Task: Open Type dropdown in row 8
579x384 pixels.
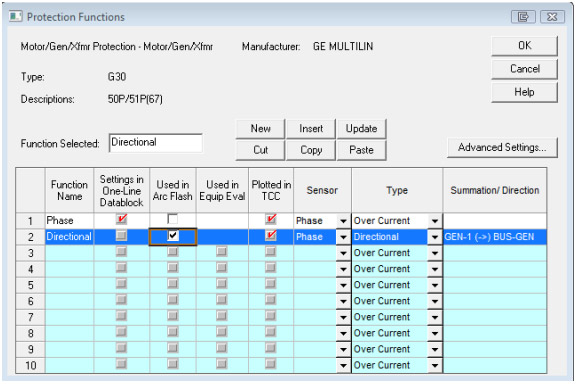Action: [x=435, y=333]
